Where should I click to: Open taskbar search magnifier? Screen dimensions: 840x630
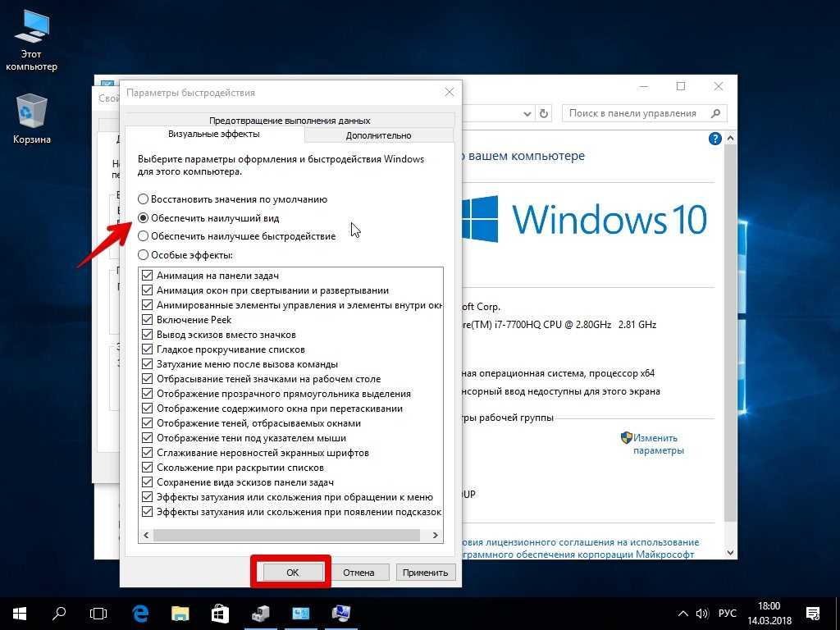[59, 614]
